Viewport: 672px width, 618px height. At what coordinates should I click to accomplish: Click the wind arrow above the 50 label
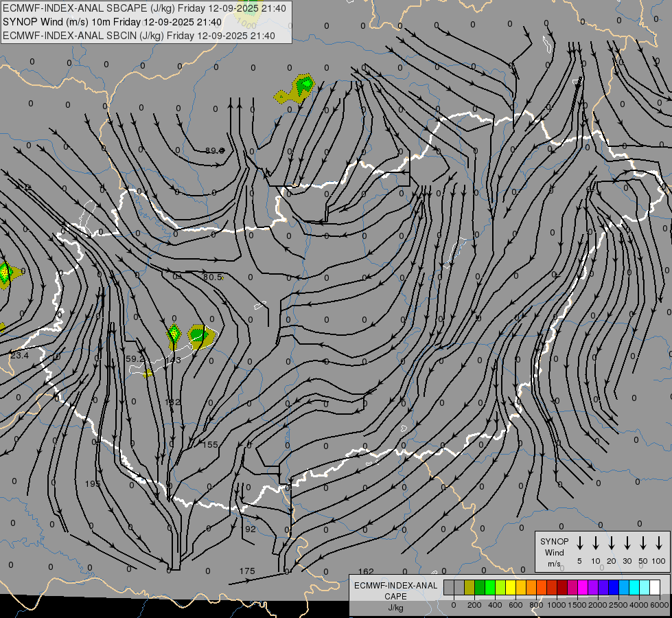point(643,543)
